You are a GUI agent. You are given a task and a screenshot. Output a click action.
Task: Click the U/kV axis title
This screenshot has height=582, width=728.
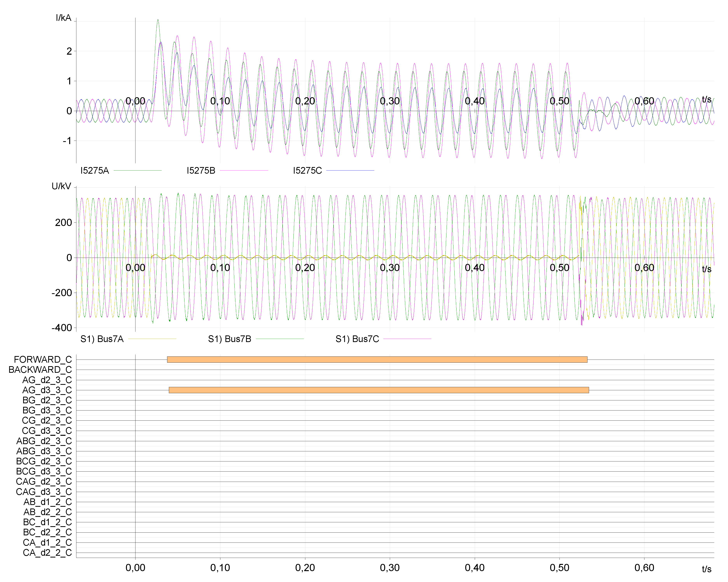coord(61,186)
